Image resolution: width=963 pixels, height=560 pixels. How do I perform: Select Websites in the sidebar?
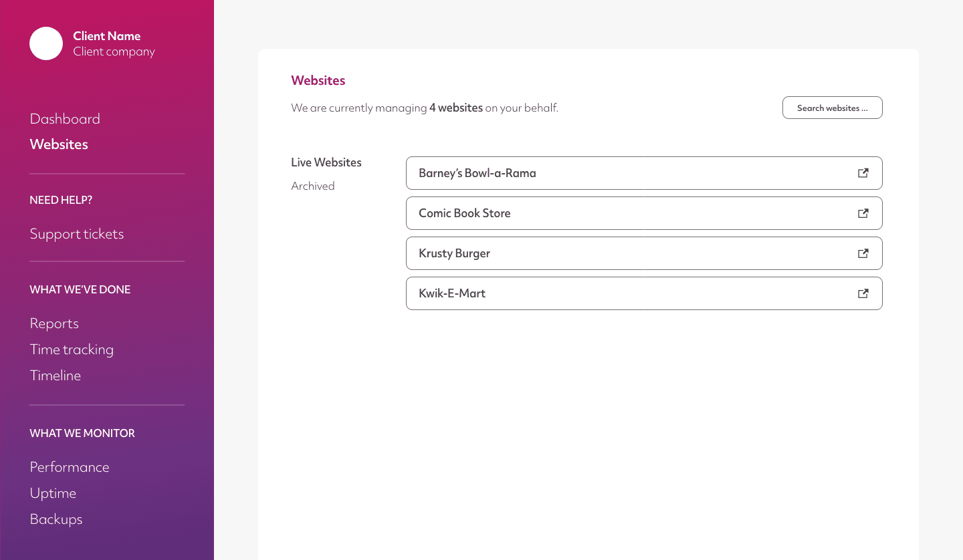(x=59, y=144)
